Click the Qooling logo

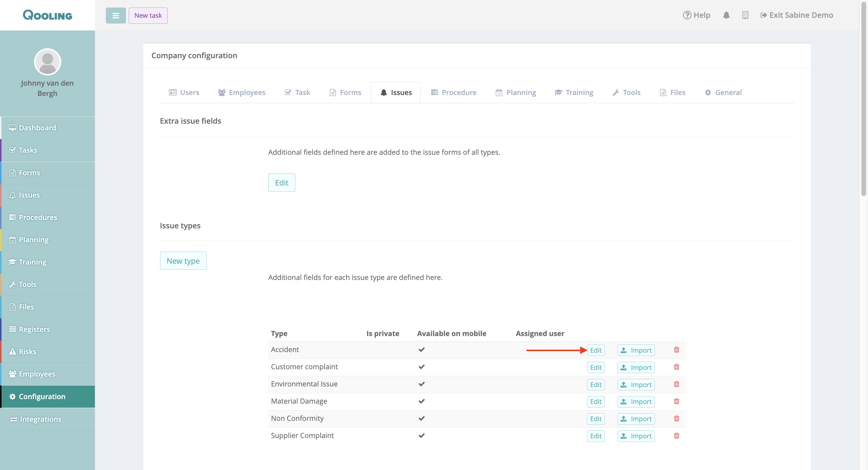click(x=48, y=15)
